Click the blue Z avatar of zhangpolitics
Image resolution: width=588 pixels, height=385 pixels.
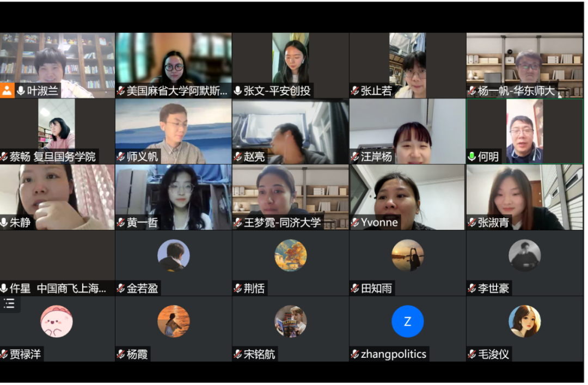point(408,322)
